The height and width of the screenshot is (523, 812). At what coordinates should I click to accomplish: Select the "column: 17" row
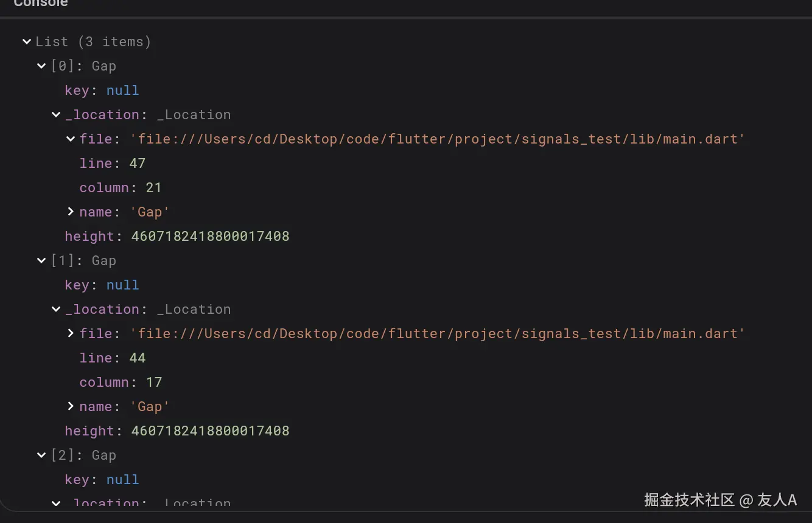(x=120, y=383)
